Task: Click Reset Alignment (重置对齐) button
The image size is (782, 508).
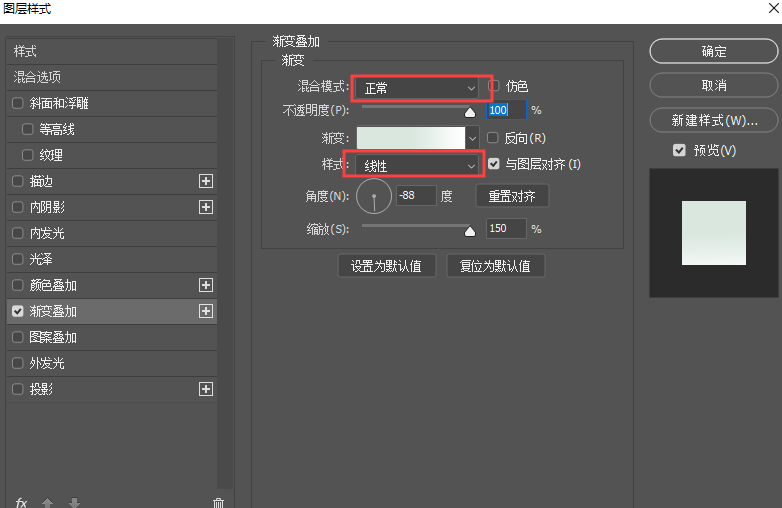Action: (x=512, y=196)
